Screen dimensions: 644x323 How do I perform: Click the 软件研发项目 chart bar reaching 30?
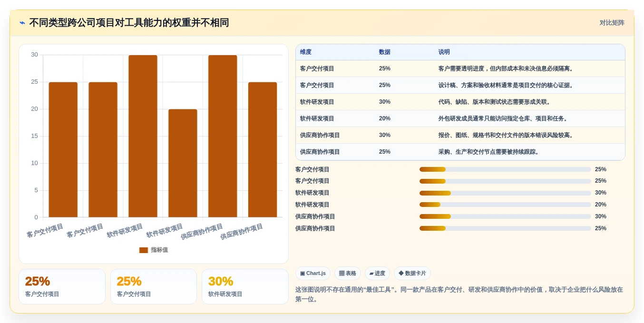point(143,136)
